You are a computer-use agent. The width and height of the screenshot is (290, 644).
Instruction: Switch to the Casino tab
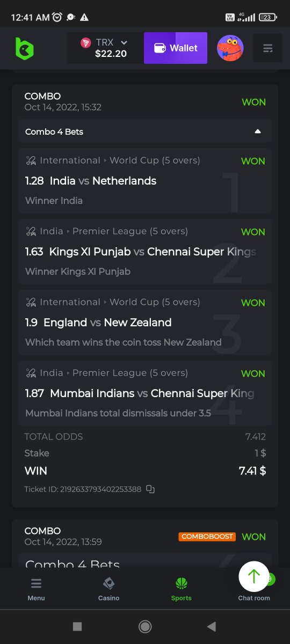108,589
